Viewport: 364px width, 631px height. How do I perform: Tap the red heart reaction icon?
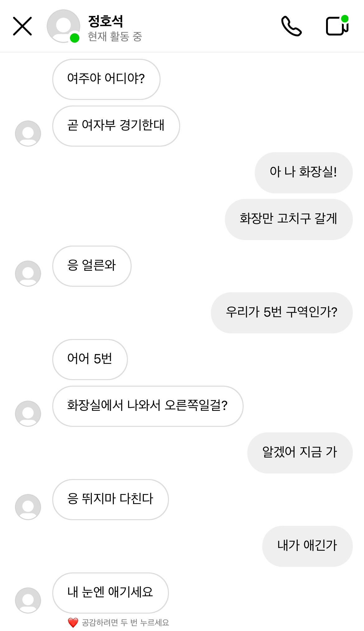[73, 623]
